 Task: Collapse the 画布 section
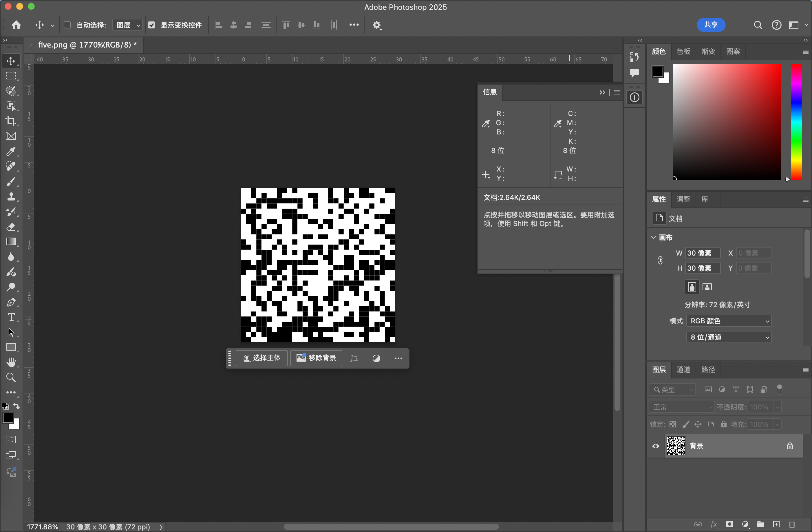[653, 237]
